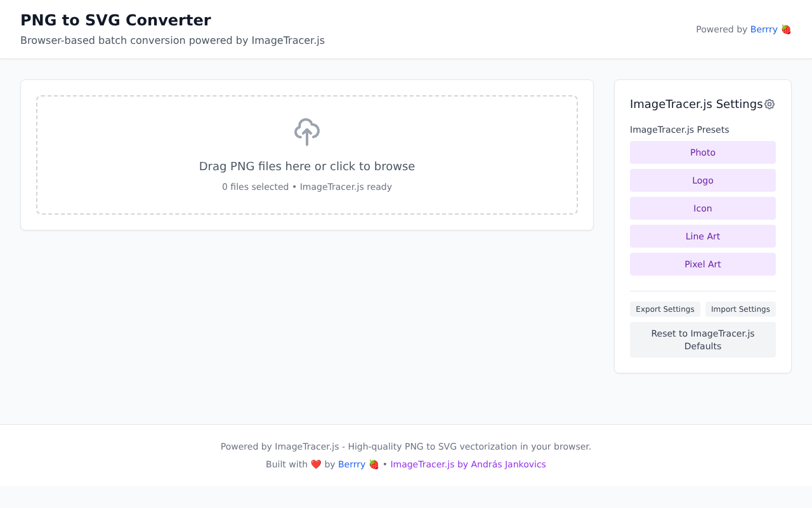
Task: Reset to ImageTracer.js Defaults
Action: pyautogui.click(x=702, y=340)
